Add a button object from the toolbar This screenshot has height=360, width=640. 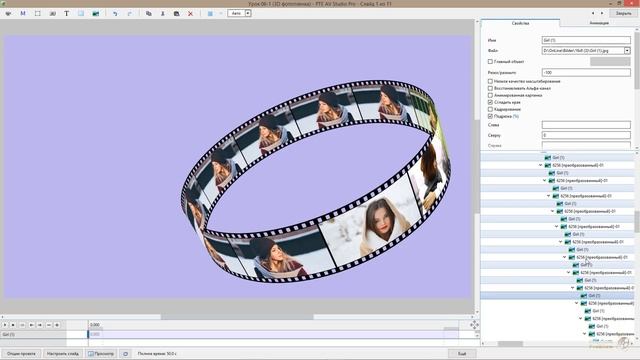pyautogui.click(x=52, y=13)
